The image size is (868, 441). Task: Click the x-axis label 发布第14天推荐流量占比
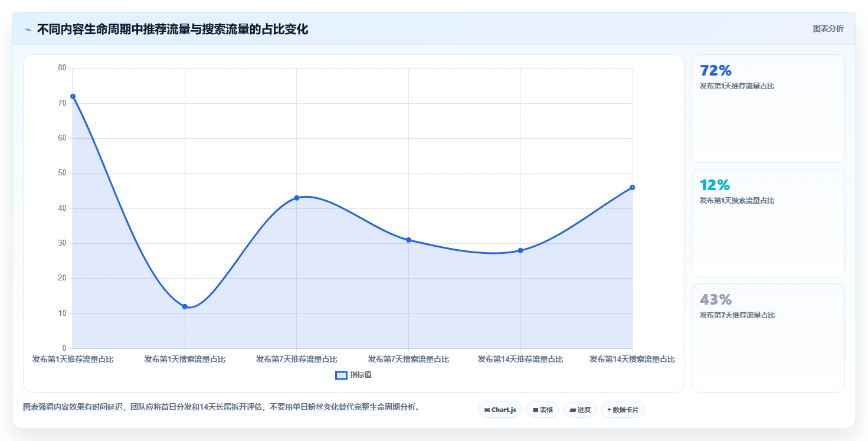click(520, 359)
